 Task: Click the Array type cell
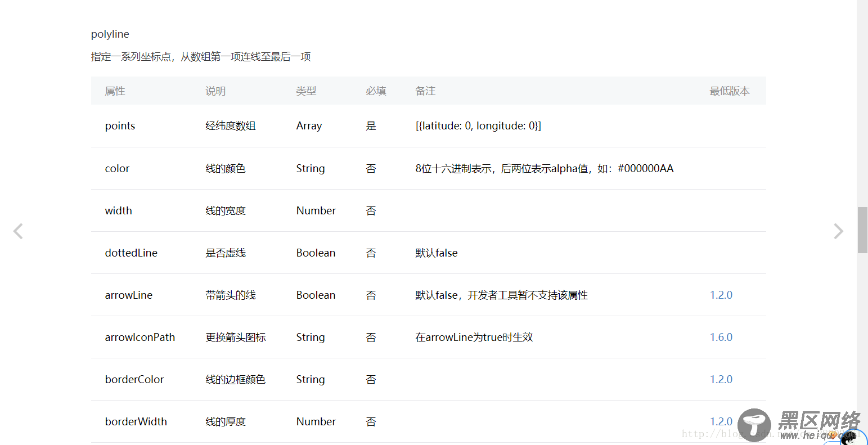(x=309, y=126)
